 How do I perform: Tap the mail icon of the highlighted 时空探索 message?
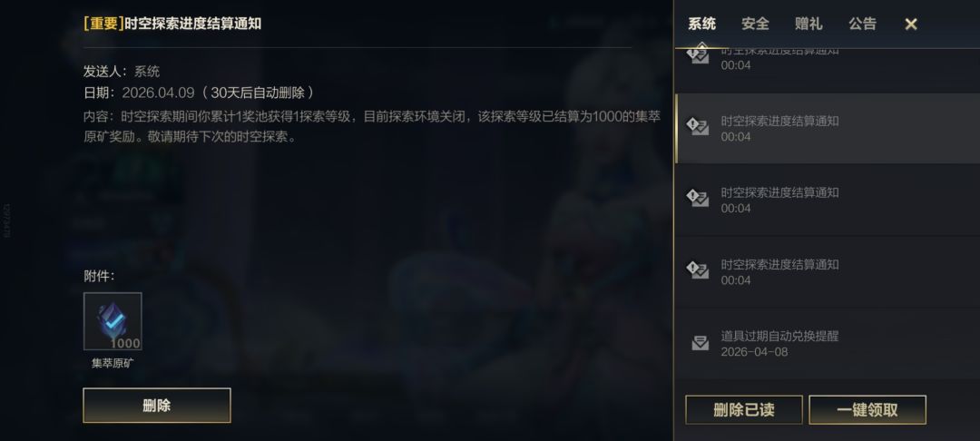click(x=698, y=126)
